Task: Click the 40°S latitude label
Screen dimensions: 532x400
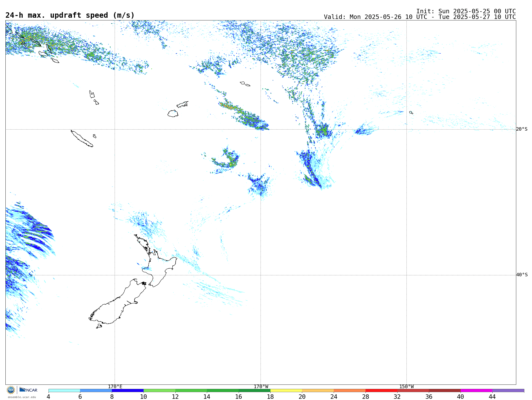Action: 522,275
